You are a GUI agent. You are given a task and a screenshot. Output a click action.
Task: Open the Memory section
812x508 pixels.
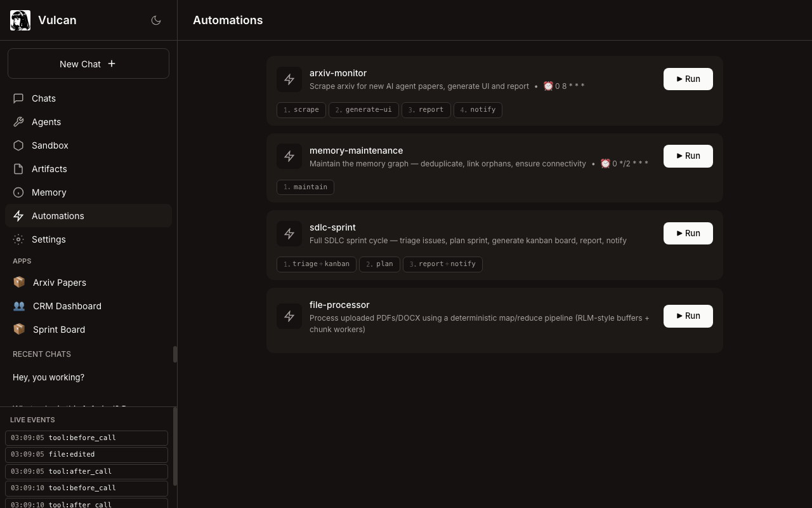49,192
